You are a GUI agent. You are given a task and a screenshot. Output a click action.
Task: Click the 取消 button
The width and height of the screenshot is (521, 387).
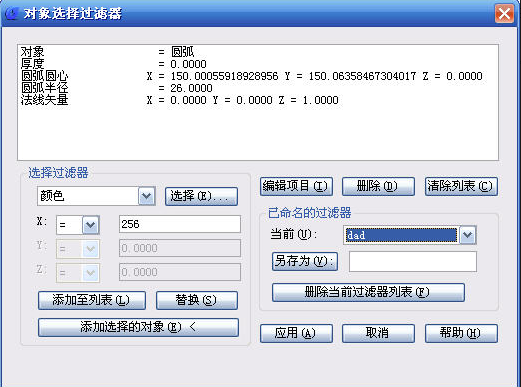pos(378,333)
